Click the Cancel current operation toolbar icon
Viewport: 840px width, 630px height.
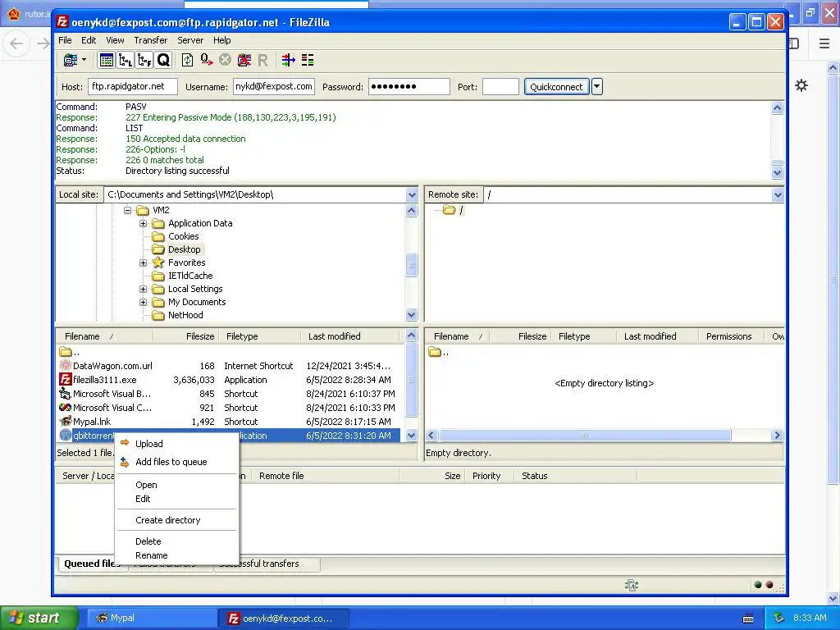(x=225, y=60)
